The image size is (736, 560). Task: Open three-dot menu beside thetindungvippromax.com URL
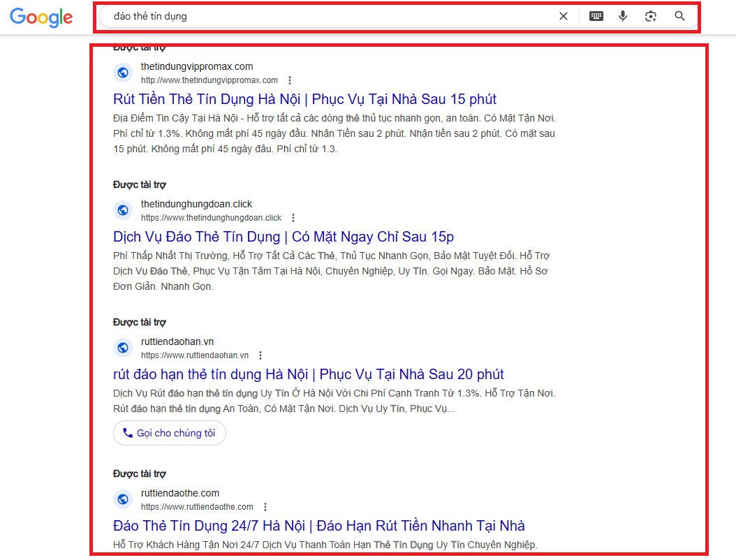point(290,80)
